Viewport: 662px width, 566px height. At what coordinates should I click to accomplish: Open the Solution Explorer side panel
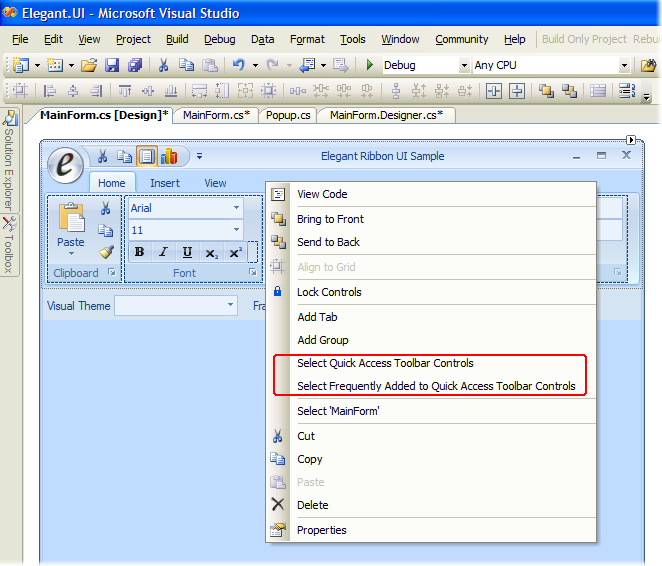9,160
